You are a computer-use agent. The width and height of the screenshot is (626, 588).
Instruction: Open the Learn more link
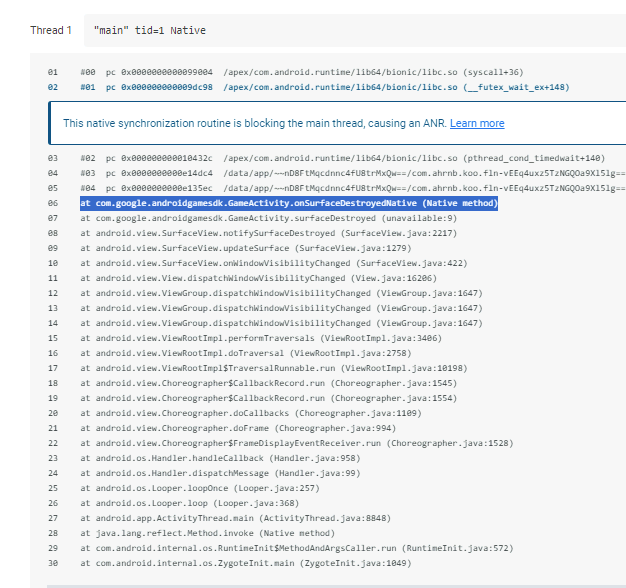(477, 123)
